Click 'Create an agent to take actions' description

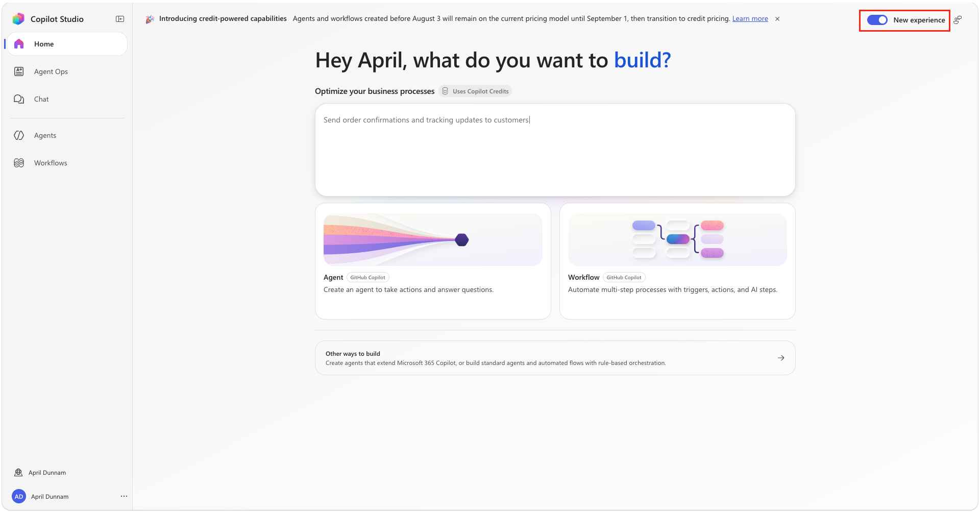tap(408, 289)
